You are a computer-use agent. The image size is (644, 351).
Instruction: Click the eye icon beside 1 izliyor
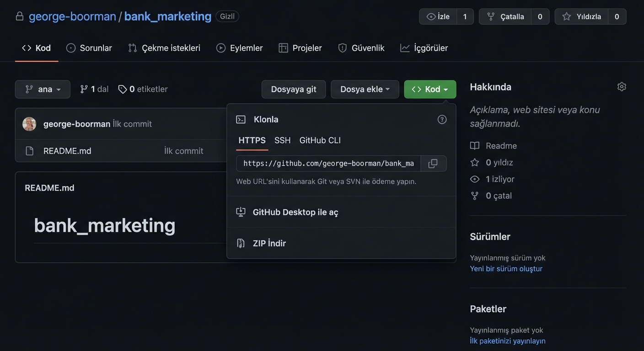474,179
